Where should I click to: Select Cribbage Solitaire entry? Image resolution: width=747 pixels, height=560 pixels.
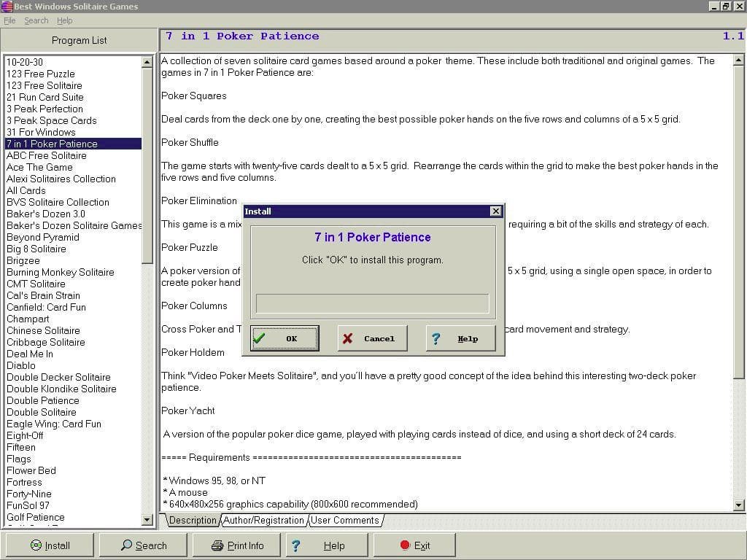(x=74, y=342)
